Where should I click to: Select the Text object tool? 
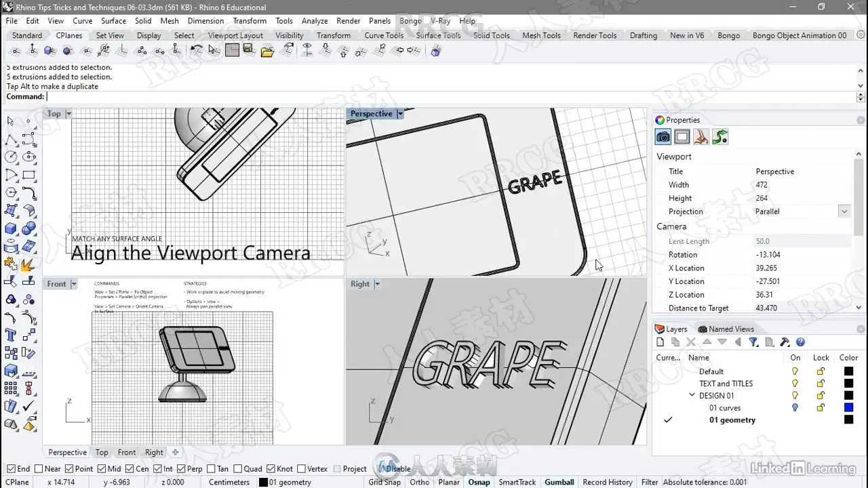pyautogui.click(x=11, y=335)
